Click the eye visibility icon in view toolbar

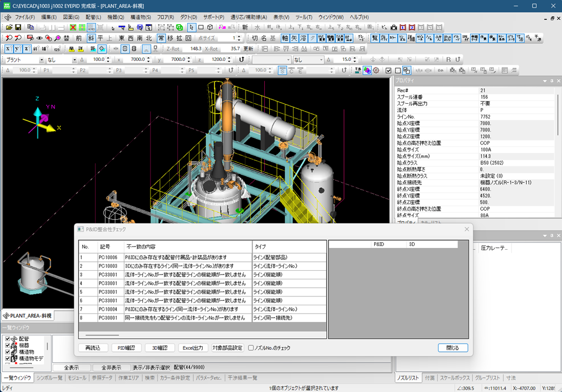(40, 38)
